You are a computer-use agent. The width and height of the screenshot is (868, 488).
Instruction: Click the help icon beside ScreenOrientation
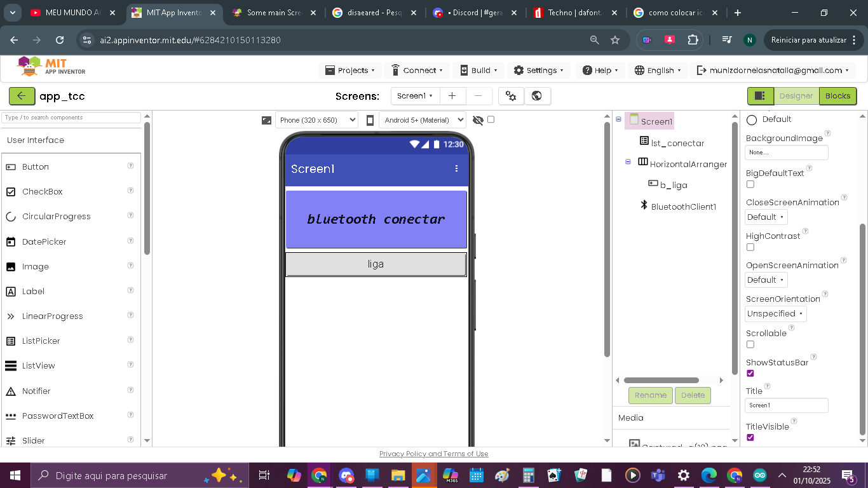[825, 294]
